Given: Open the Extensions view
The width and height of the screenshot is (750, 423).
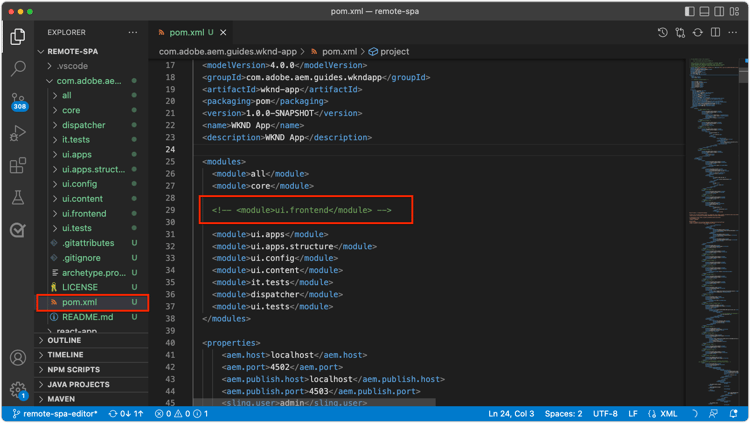Looking at the screenshot, I should click(18, 166).
